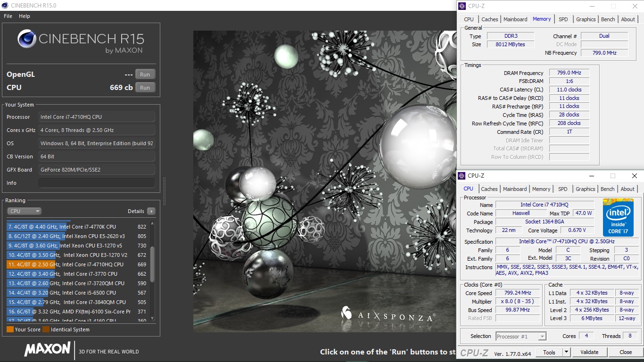
Task: Minimize the lower CPU-Z window
Action: [591, 176]
